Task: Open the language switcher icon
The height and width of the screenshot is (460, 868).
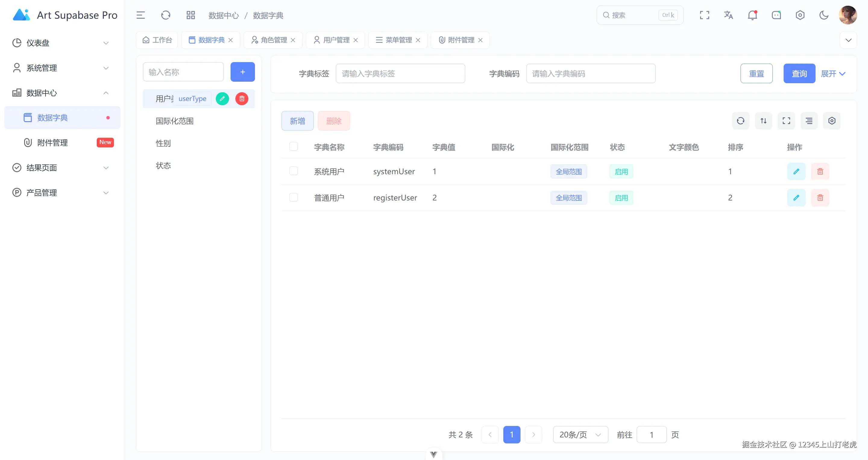Action: point(728,15)
